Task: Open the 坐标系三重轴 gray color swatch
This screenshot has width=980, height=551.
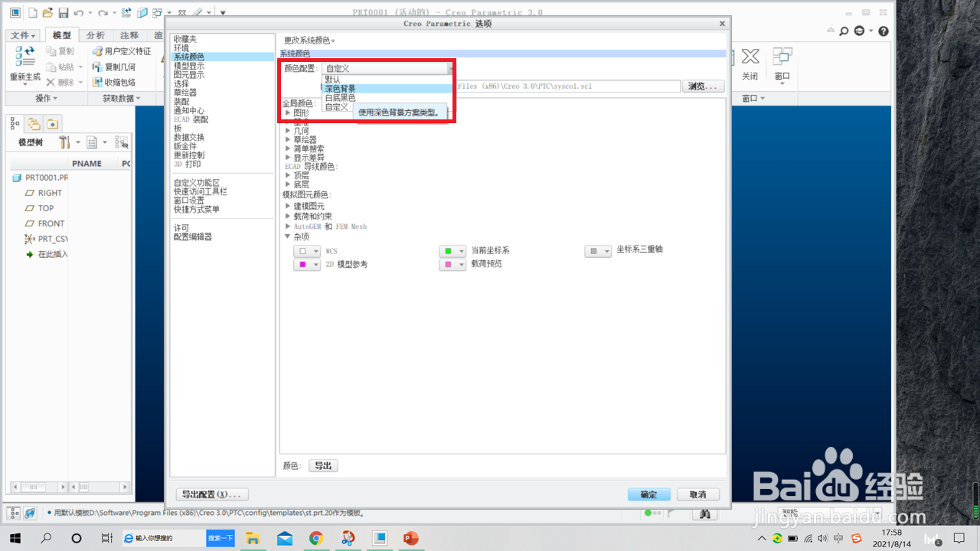Action: pos(599,251)
